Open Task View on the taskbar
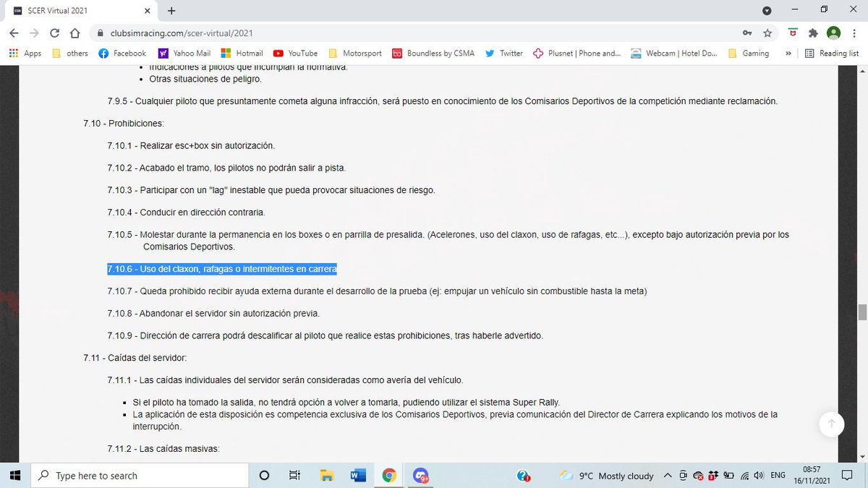The image size is (868, 488). [x=294, y=475]
